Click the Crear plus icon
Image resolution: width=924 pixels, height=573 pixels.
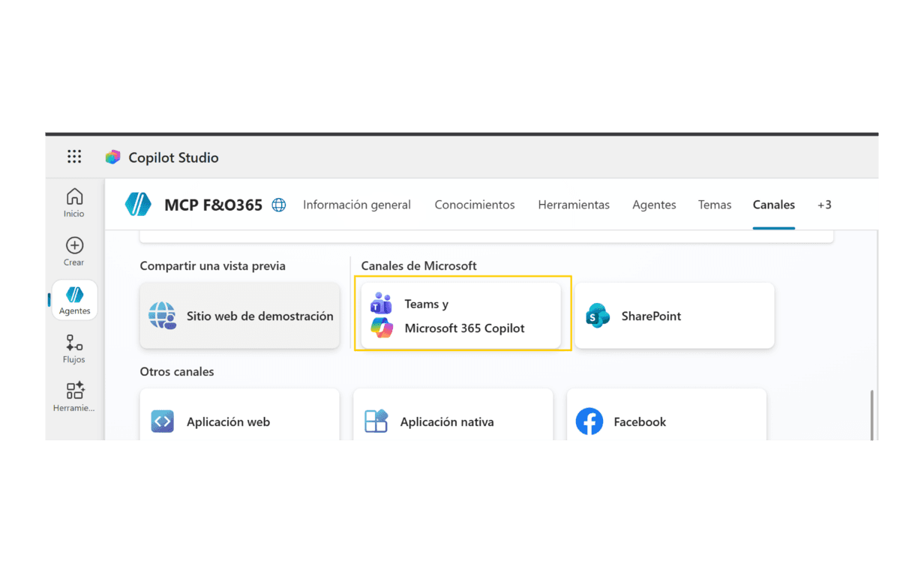click(74, 245)
